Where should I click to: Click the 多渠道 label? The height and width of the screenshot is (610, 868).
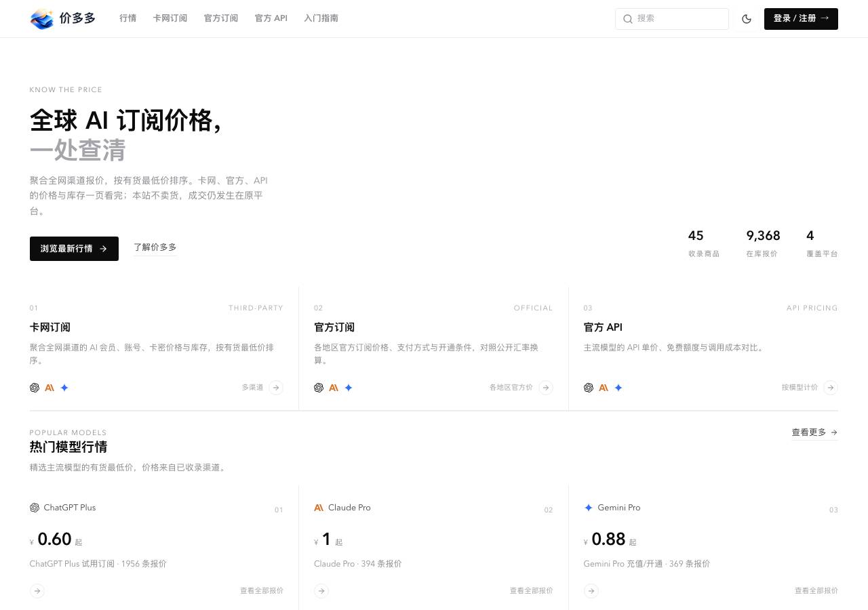(x=252, y=388)
